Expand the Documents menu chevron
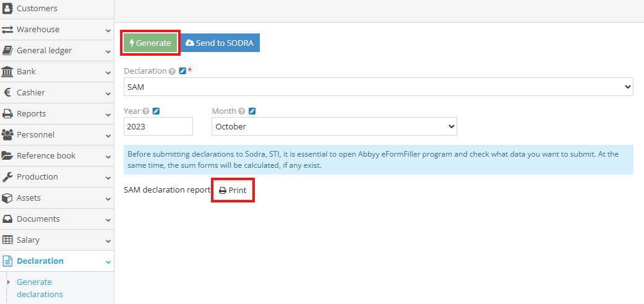644x304 pixels. [108, 220]
